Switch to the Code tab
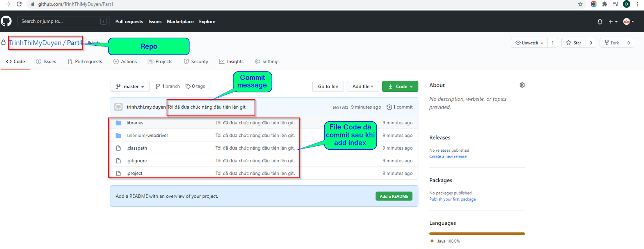This screenshot has height=249, width=644. [x=16, y=61]
